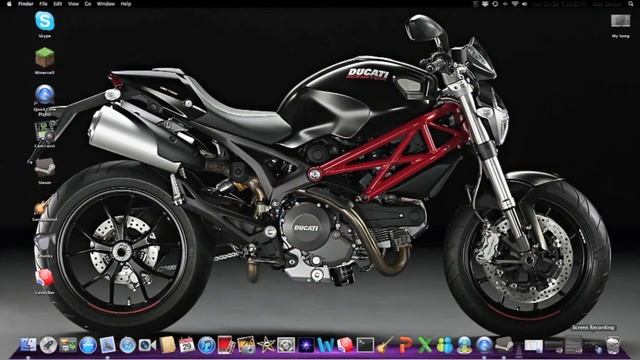Open the Help menu
The image size is (640, 360).
(126, 4)
